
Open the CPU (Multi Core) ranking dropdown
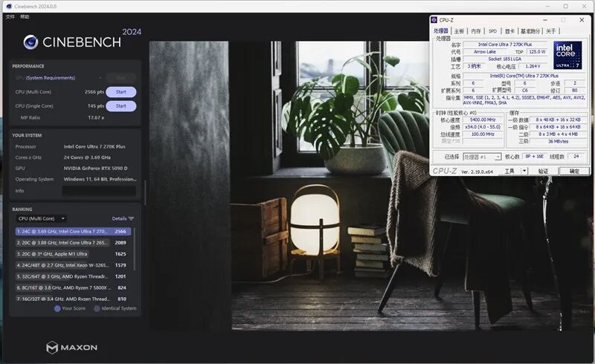tap(41, 218)
